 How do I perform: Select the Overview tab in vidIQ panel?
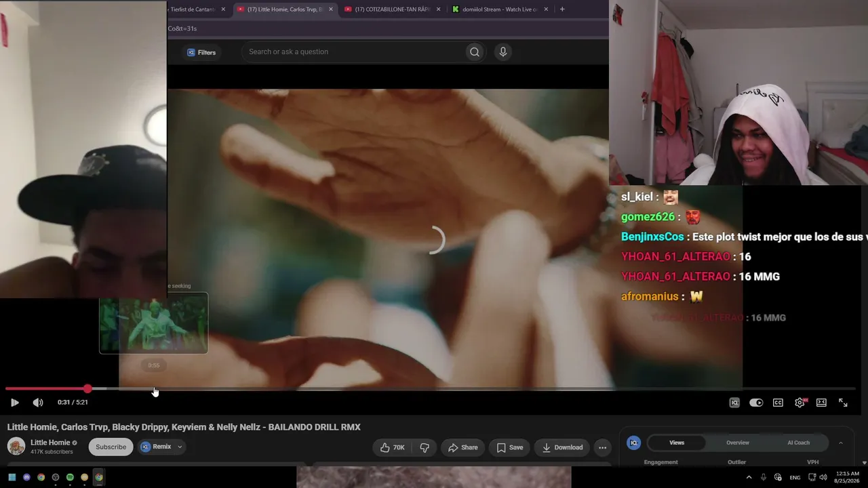click(x=738, y=443)
